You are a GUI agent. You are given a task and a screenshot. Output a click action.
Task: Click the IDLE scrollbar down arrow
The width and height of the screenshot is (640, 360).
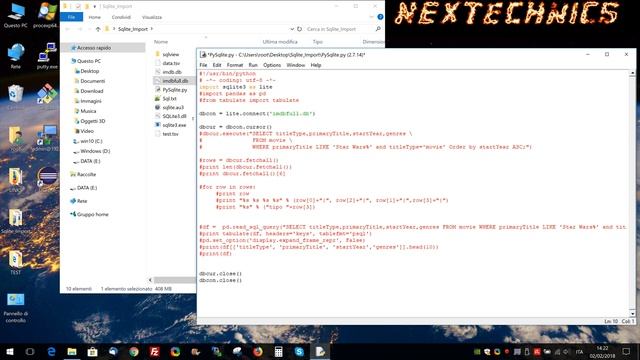click(x=632, y=314)
